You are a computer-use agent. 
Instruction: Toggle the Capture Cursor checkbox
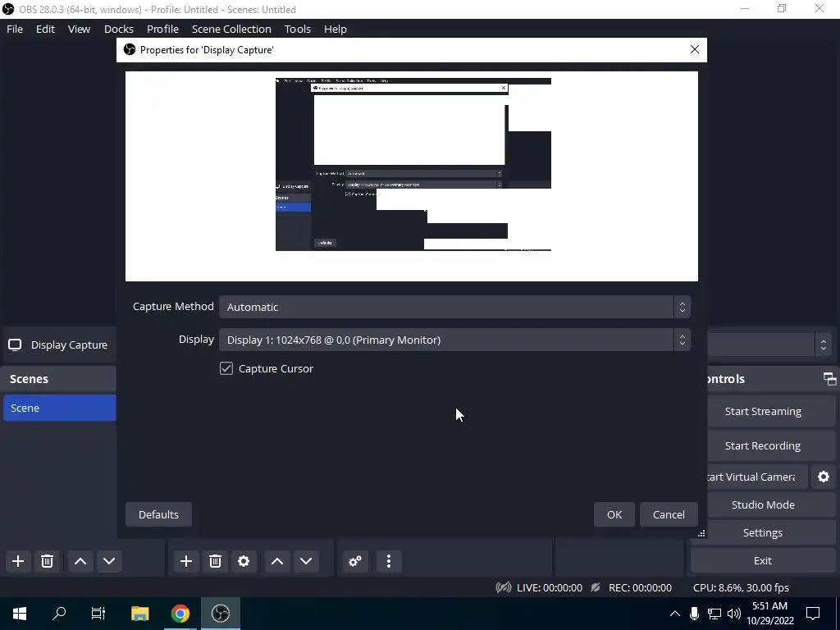226,368
